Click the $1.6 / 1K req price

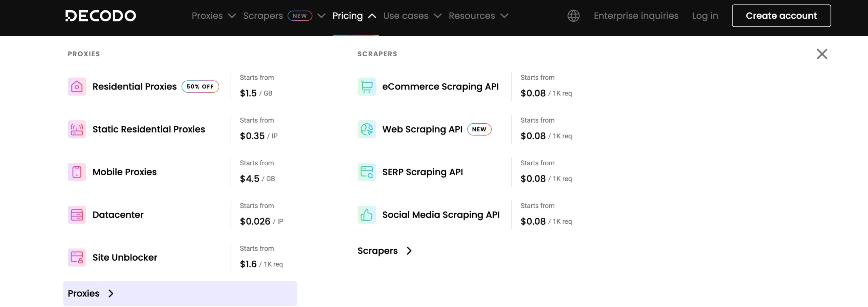pyautogui.click(x=261, y=264)
